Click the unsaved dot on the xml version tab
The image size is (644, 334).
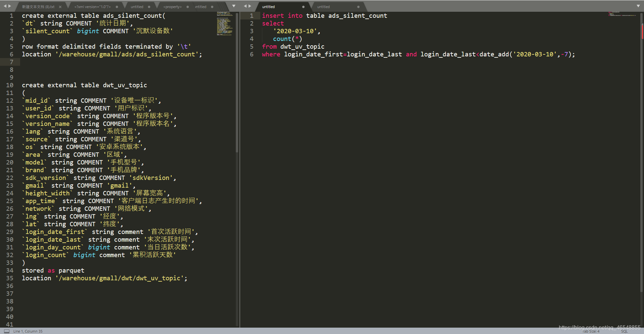117,7
